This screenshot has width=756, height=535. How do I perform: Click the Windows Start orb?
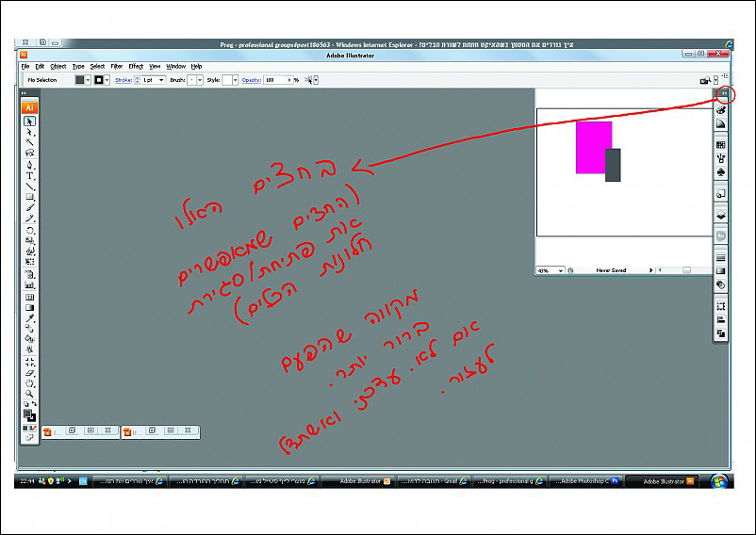click(719, 480)
